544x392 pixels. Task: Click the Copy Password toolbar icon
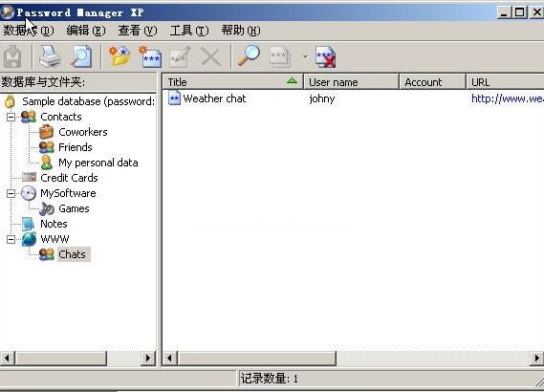coord(279,57)
